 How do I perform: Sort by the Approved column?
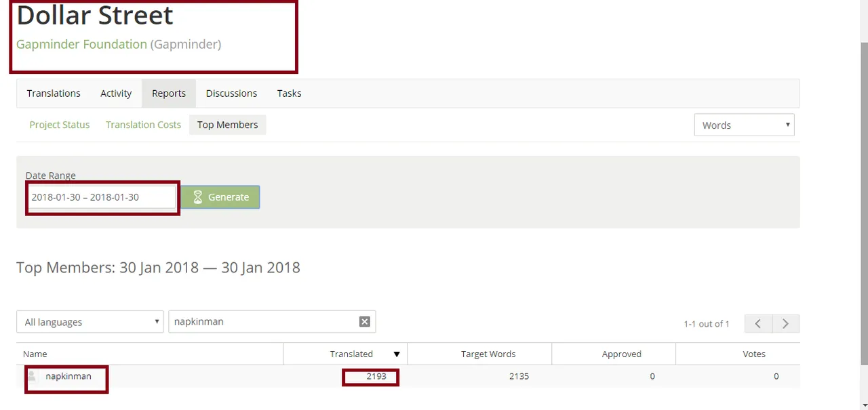(x=621, y=354)
